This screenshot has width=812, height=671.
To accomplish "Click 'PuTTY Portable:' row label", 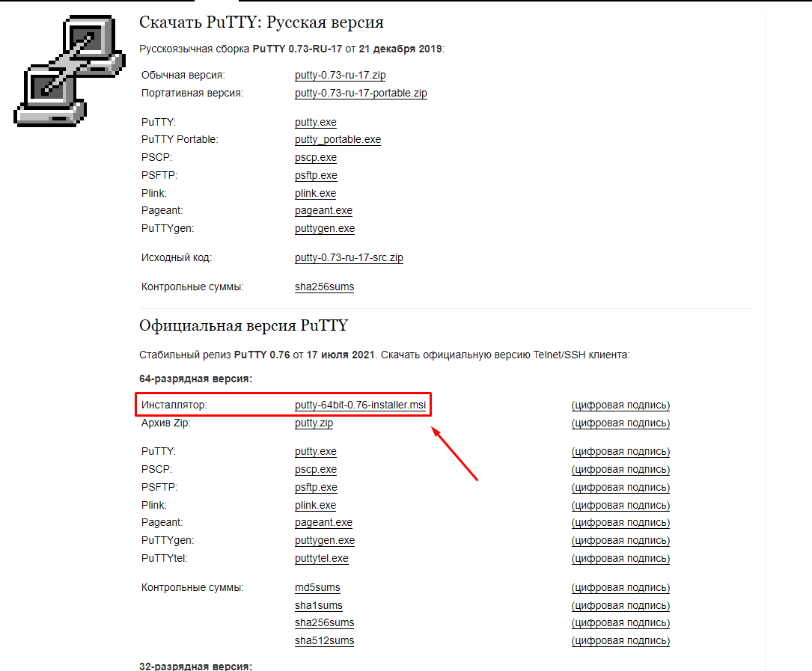I will (180, 140).
